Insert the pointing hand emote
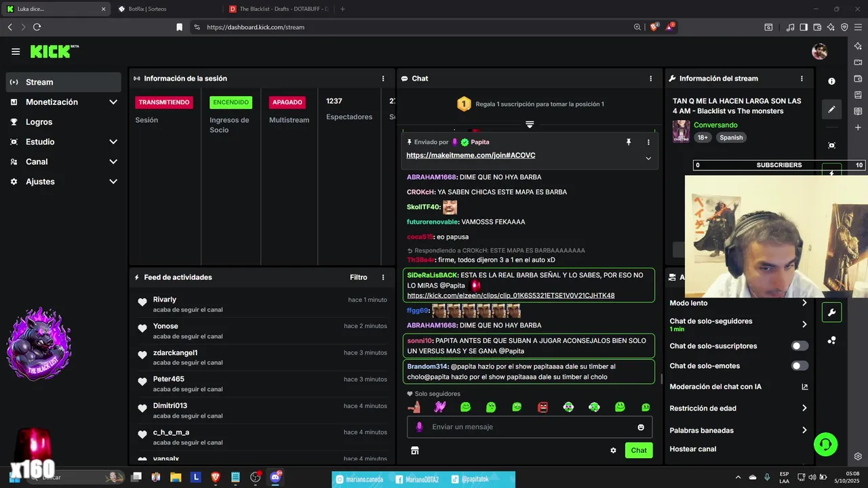 [x=414, y=407]
